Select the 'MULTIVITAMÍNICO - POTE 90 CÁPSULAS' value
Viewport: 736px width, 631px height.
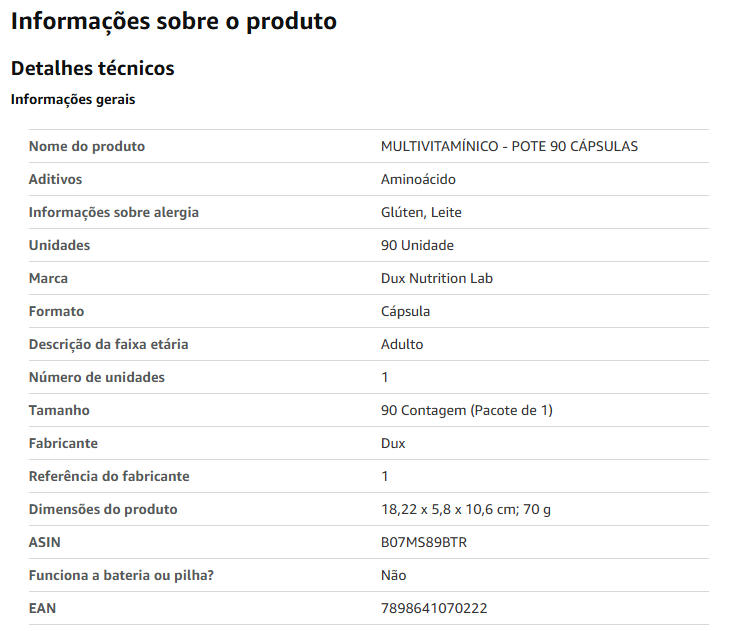click(509, 146)
